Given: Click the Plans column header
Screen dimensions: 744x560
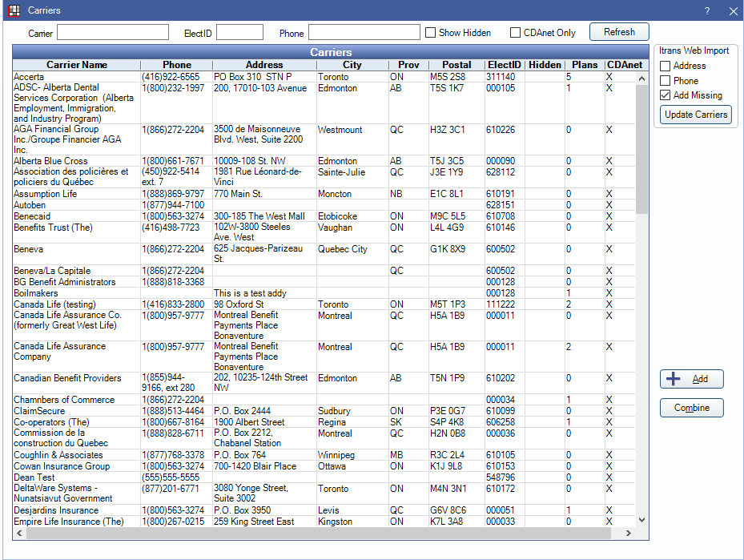Looking at the screenshot, I should coord(585,65).
